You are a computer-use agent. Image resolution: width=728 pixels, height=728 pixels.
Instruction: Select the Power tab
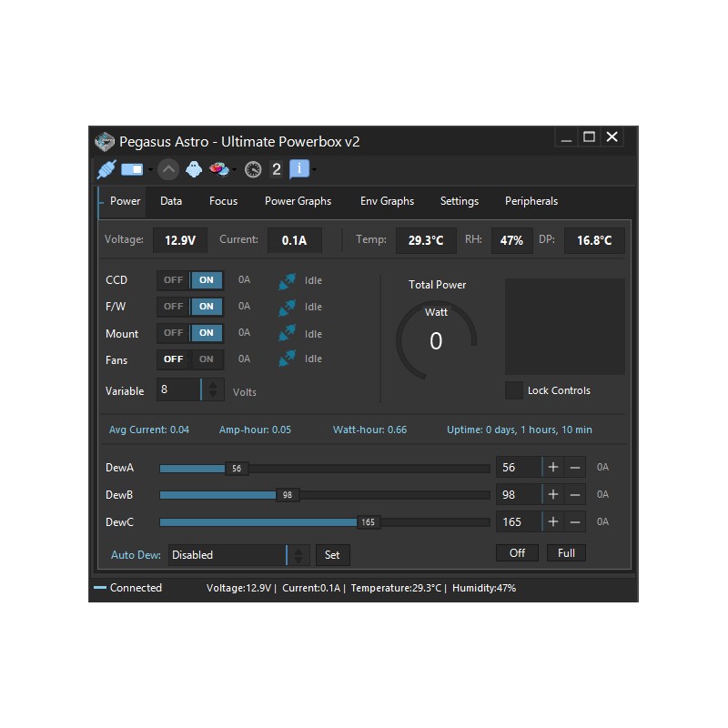tap(125, 201)
